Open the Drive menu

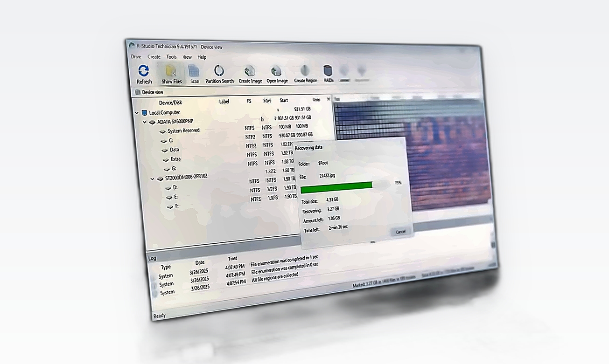[136, 57]
